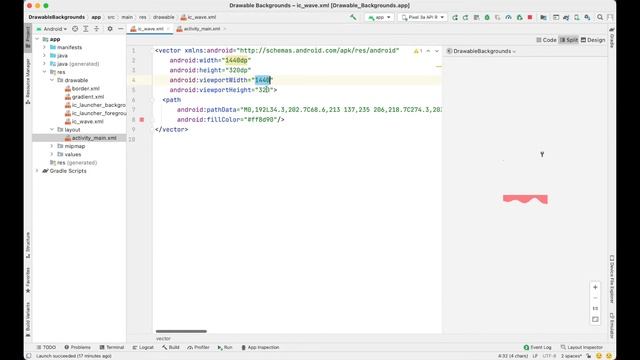This screenshot has height=360, width=640.
Task: Go to next highlighted error arrow
Action: click(437, 51)
